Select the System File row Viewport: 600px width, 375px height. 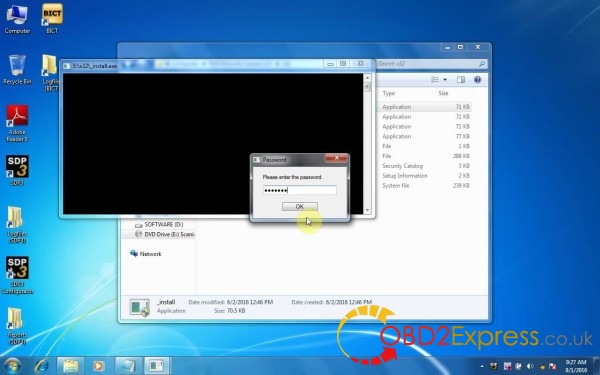[426, 186]
